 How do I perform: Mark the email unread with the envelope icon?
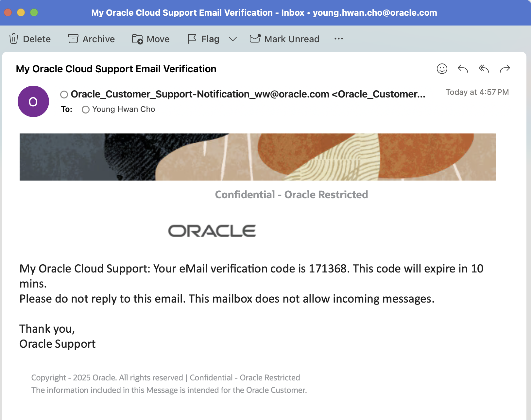255,39
